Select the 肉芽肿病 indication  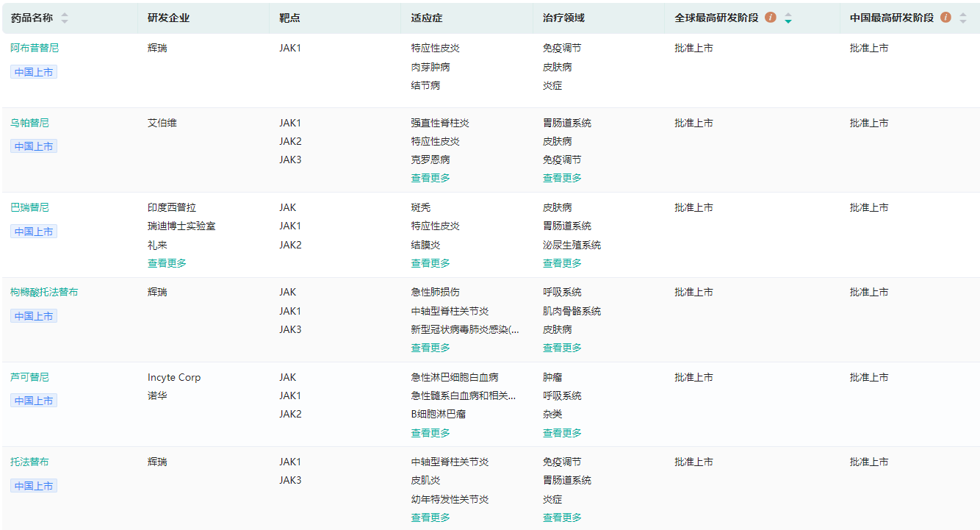pyautogui.click(x=430, y=67)
